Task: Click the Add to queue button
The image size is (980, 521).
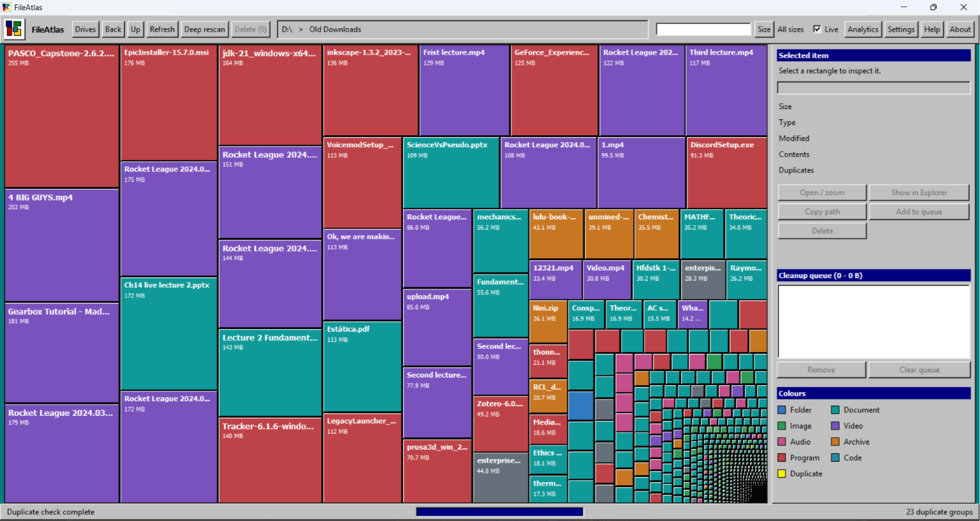Action: pos(919,212)
